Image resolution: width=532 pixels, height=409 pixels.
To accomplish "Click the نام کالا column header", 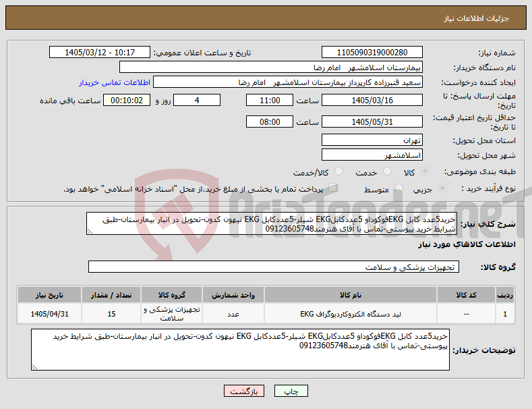I will [351, 295].
